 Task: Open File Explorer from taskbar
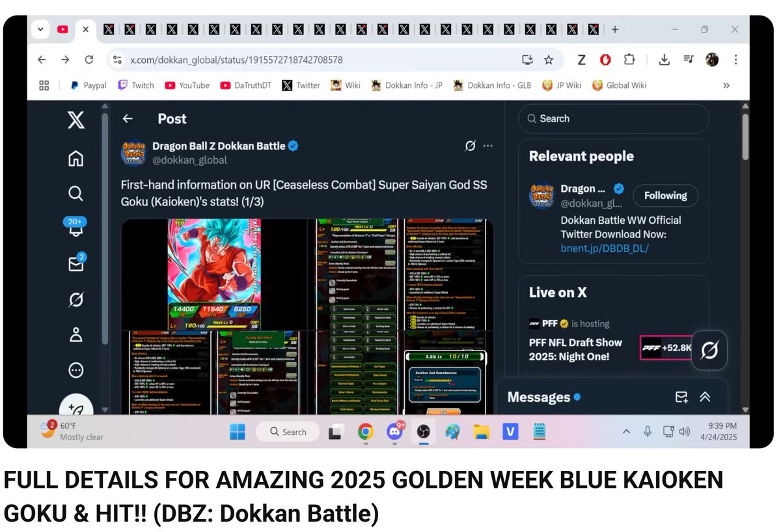pyautogui.click(x=481, y=431)
